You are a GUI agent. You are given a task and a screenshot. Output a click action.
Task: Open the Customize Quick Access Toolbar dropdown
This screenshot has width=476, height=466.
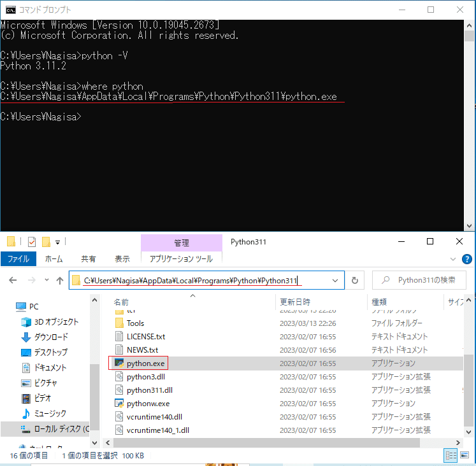58,243
